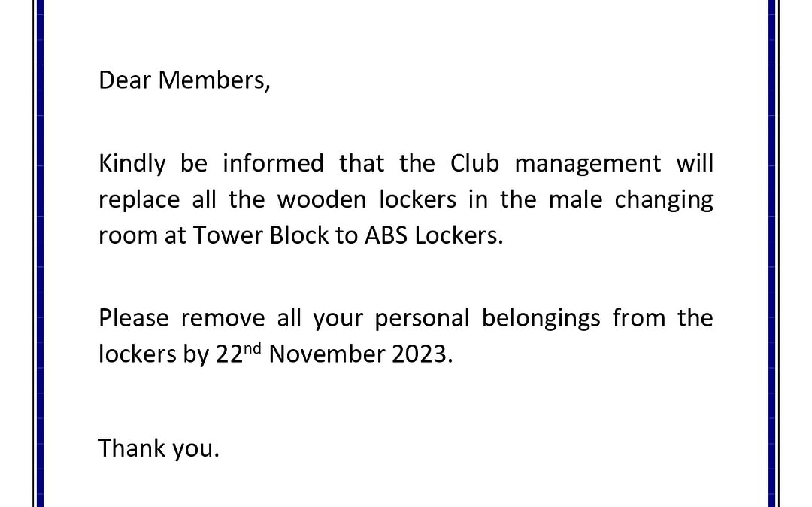Click the date "22nd" in the deadline

point(238,354)
